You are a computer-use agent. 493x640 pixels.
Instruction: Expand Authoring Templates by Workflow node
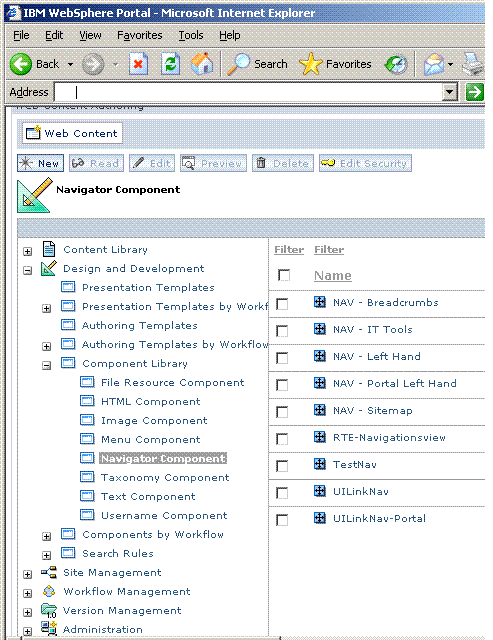click(47, 347)
